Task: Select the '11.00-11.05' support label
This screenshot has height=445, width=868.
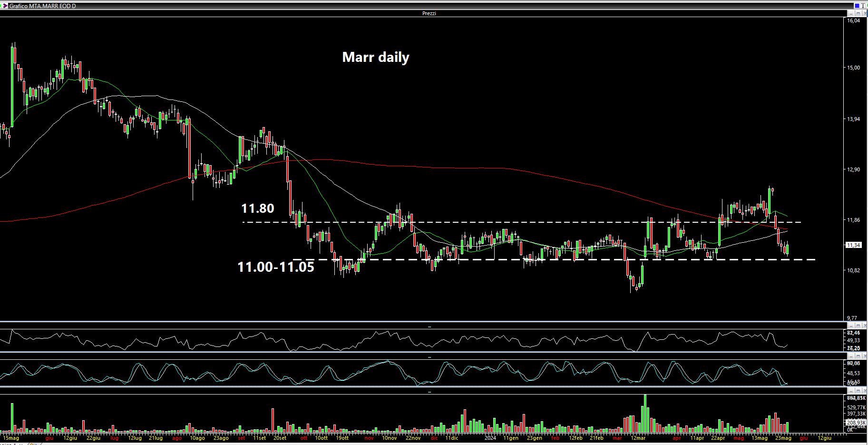Action: click(276, 267)
